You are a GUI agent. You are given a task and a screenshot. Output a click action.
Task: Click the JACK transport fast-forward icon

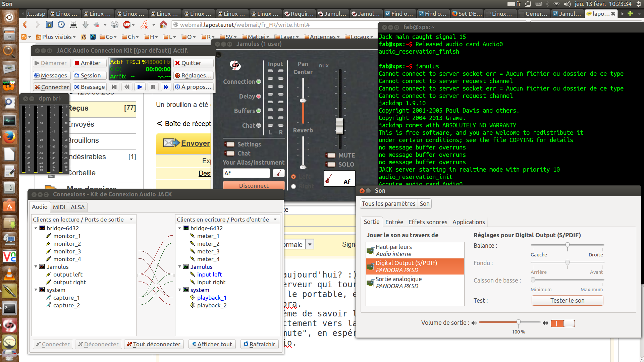(x=166, y=87)
